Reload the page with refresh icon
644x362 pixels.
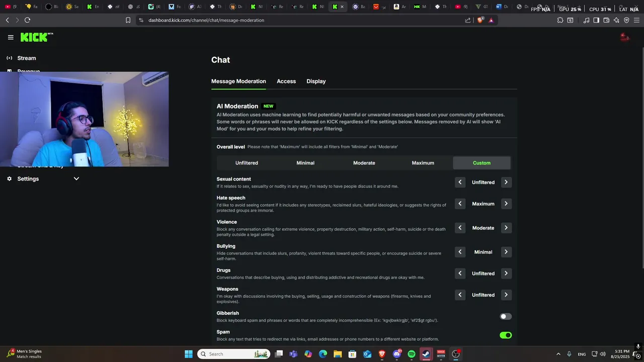(x=27, y=20)
